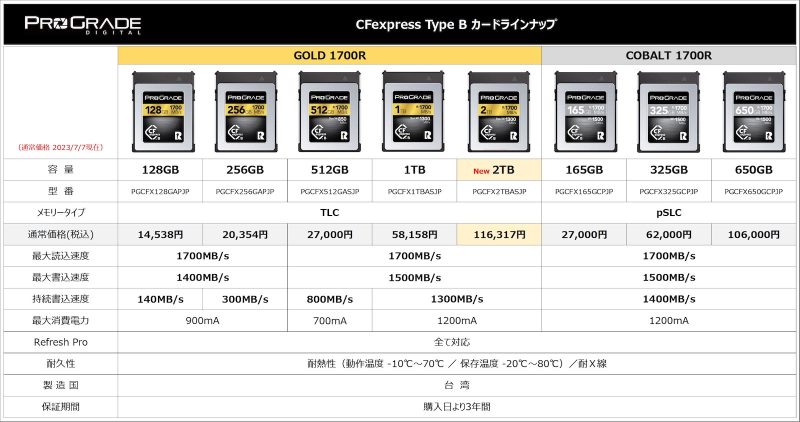Click the 650GB Cobalt card image
The height and width of the screenshot is (422, 800).
754,111
